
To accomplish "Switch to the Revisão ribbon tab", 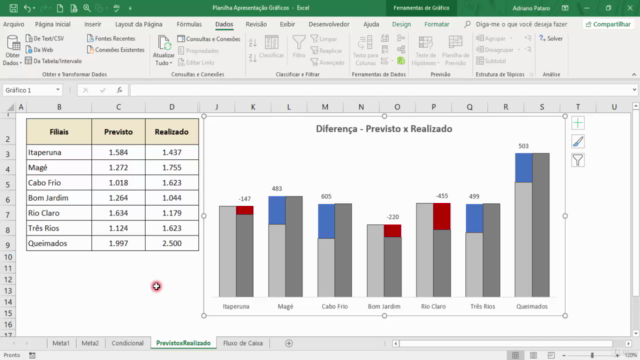I will point(256,24).
